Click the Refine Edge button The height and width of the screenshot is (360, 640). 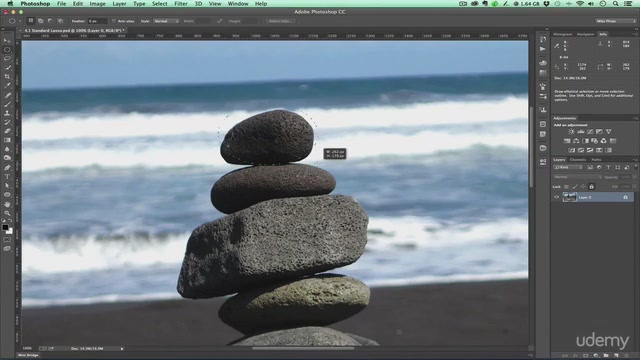280,21
